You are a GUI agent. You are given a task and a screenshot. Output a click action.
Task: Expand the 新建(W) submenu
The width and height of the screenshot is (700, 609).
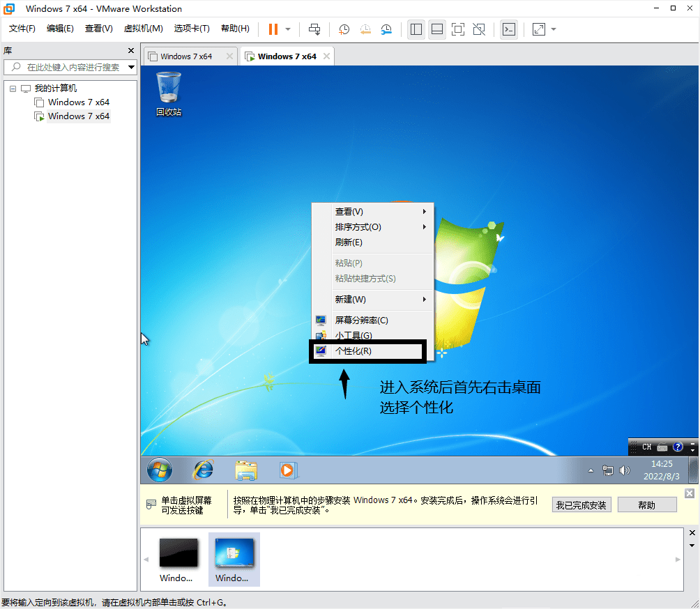point(372,300)
